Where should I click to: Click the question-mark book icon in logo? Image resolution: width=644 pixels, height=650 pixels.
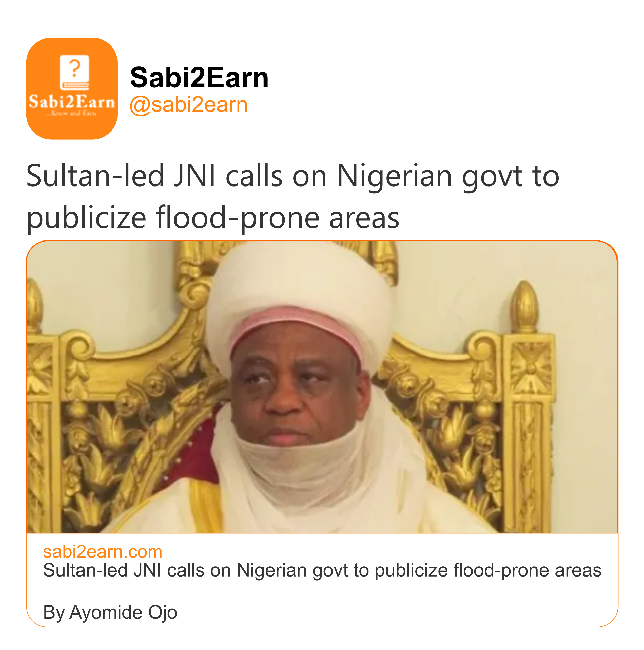pyautogui.click(x=74, y=73)
